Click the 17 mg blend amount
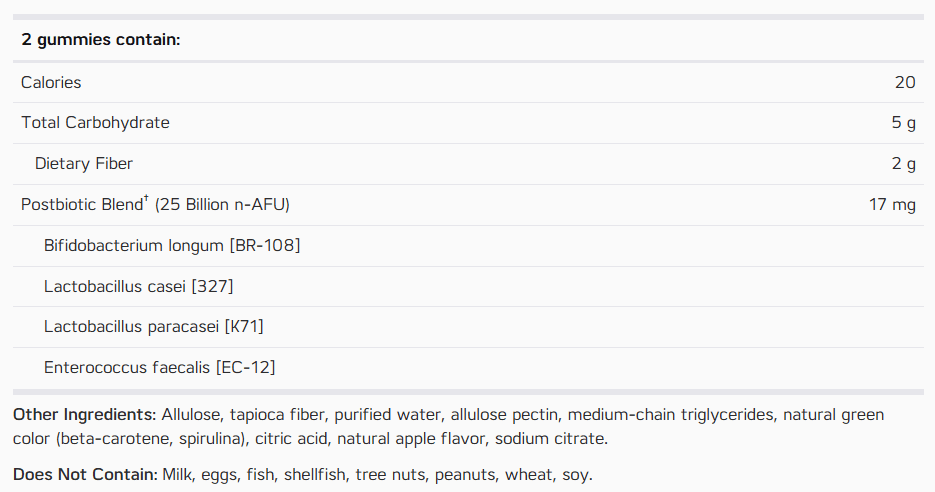This screenshot has width=935, height=492. click(892, 205)
